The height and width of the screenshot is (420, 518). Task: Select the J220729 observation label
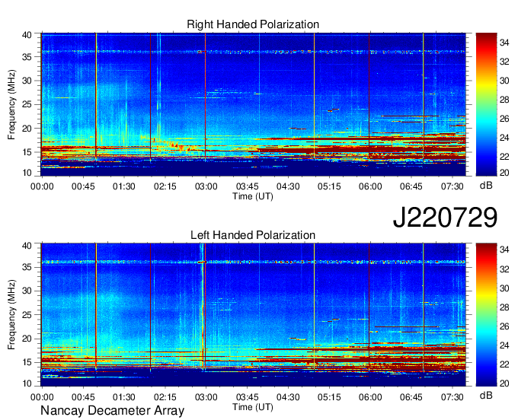pyautogui.click(x=445, y=217)
